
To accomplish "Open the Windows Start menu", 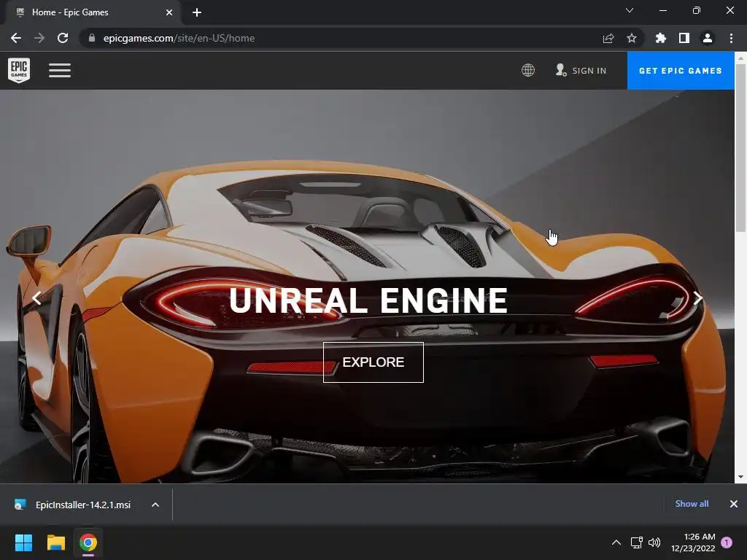I will click(23, 542).
